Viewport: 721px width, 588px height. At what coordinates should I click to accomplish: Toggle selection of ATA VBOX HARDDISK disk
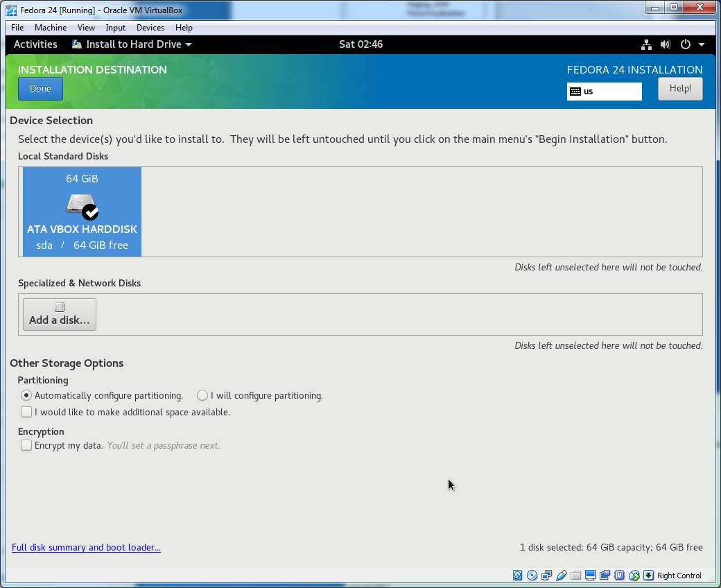coord(82,211)
